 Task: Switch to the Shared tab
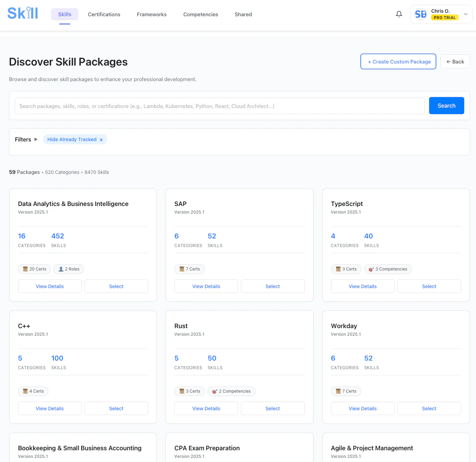[x=243, y=14]
